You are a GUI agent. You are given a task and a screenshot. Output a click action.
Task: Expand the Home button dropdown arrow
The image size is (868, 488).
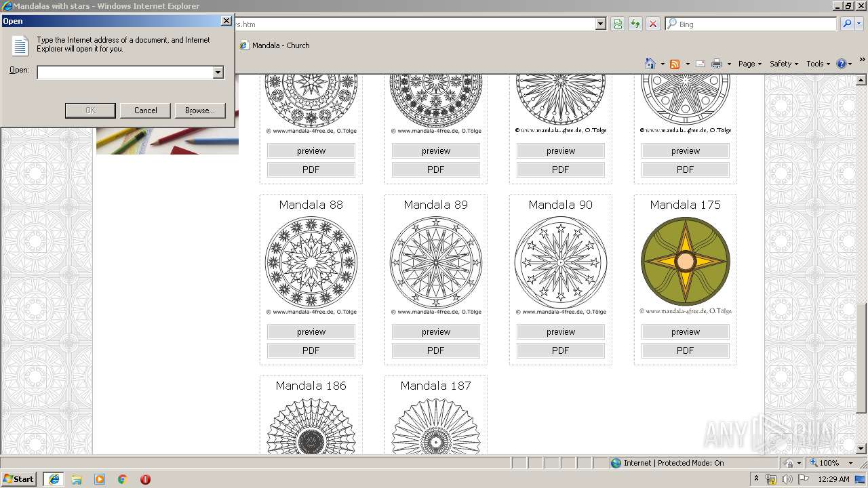(x=663, y=64)
